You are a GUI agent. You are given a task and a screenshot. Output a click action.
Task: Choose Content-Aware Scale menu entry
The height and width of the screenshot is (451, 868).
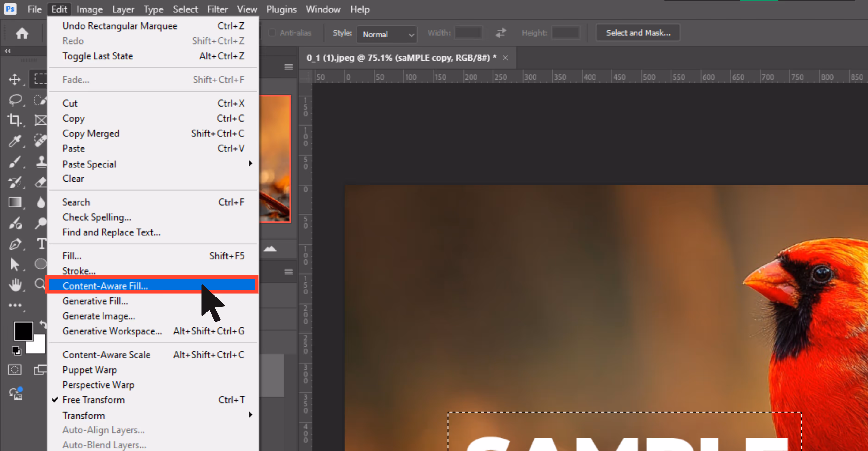pyautogui.click(x=154, y=355)
